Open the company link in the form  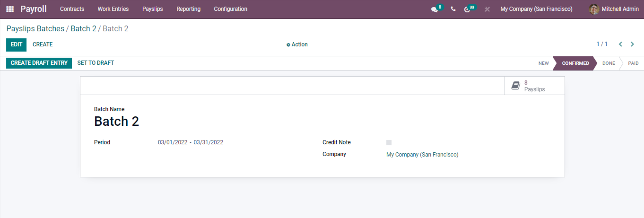422,155
